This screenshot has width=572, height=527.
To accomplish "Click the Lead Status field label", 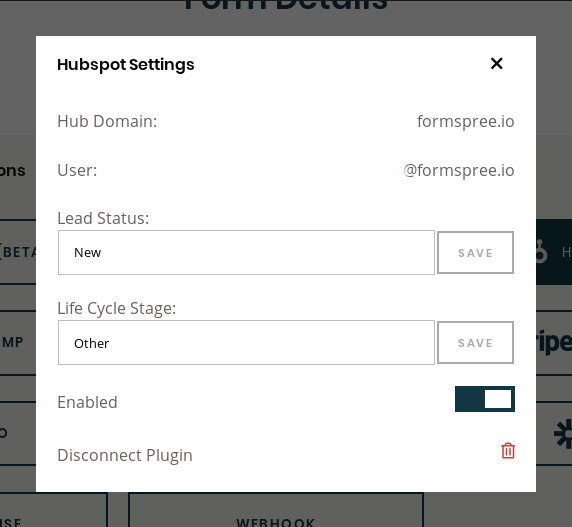I will point(103,218).
